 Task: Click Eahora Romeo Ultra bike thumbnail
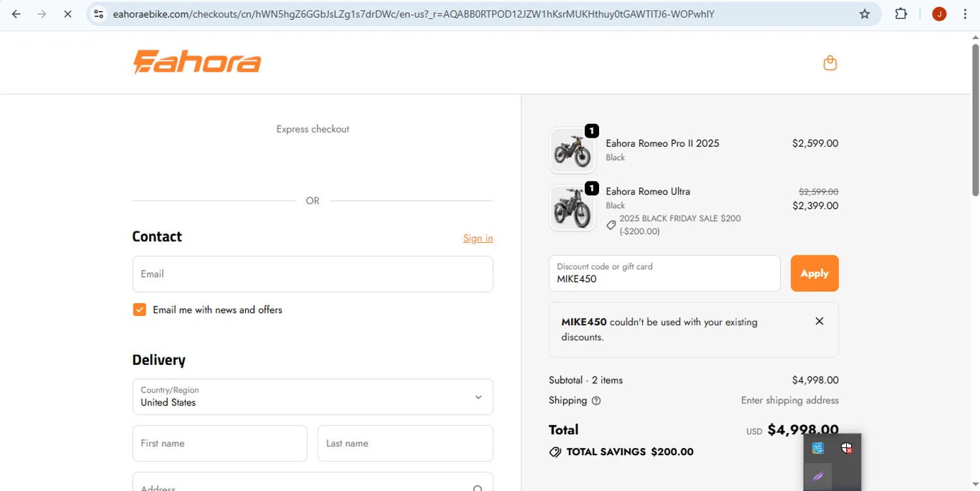click(x=572, y=208)
